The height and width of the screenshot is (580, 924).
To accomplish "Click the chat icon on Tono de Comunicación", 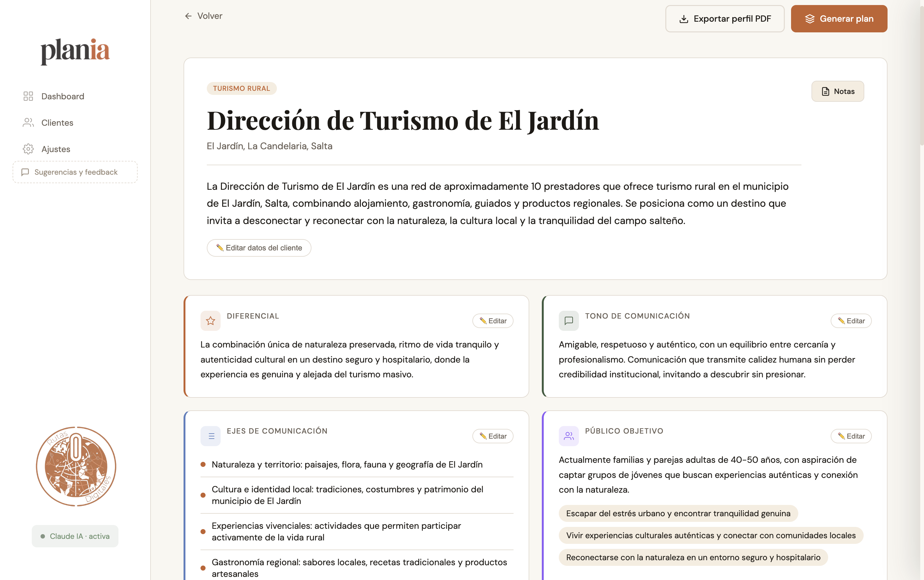I will click(x=569, y=321).
